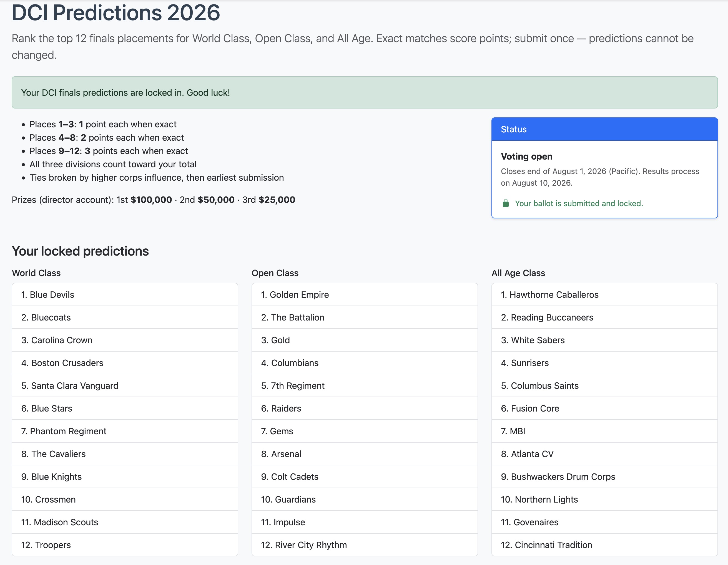Click the All Age Class column heading
Viewport: 728px width, 565px height.
tap(518, 273)
